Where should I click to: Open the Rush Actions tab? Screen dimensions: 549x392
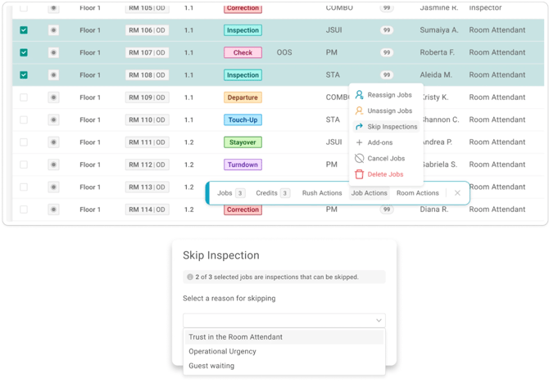(322, 193)
